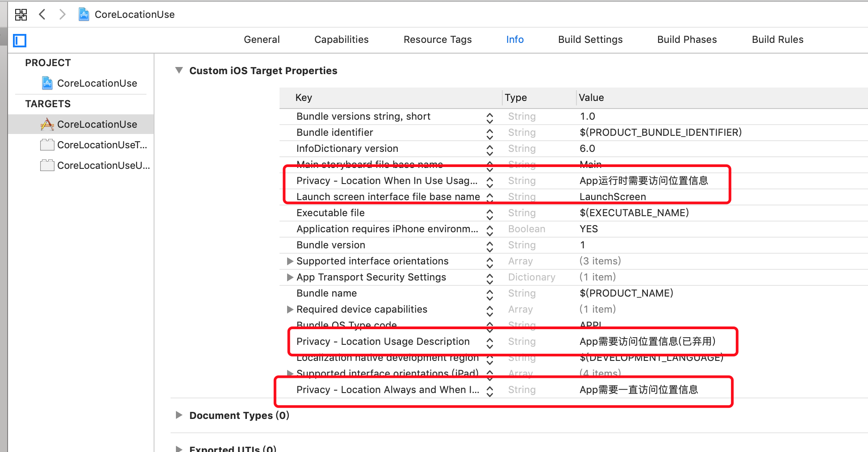Expand the Document Types section
Image resolution: width=868 pixels, height=452 pixels.
click(179, 415)
